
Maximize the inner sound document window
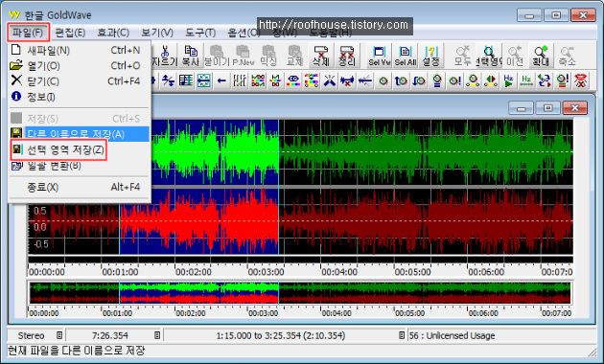pyautogui.click(x=547, y=108)
